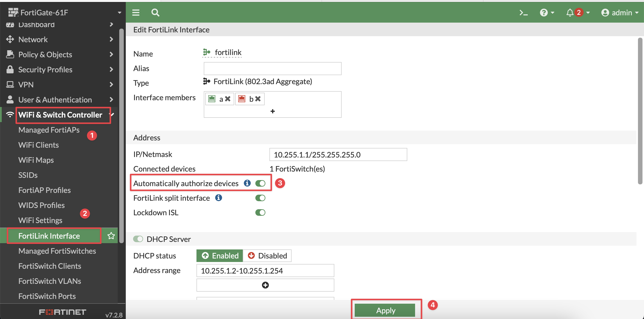Click the Policy & Objects sidebar icon
The image size is (644, 319).
[x=10, y=54]
